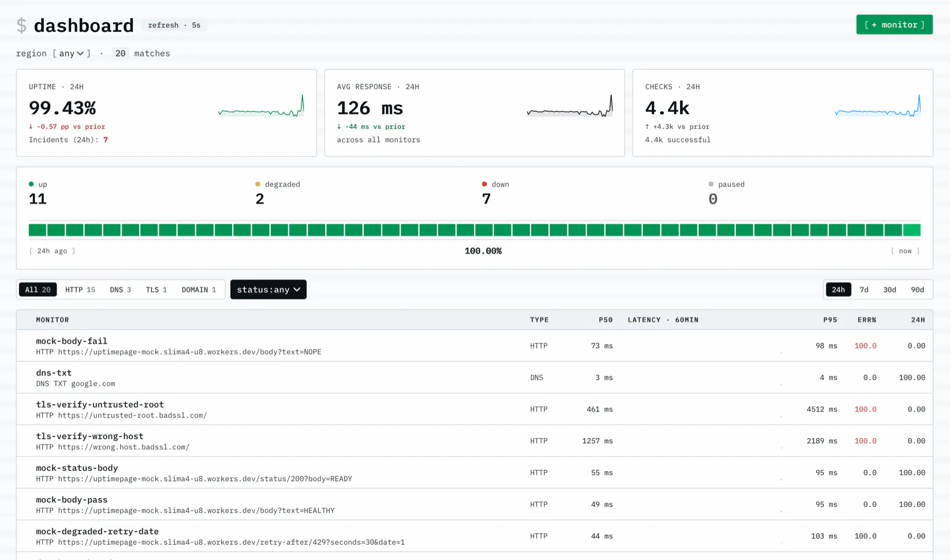This screenshot has width=950, height=560.
Task: Click the first uptime bar segment
Action: point(37,230)
